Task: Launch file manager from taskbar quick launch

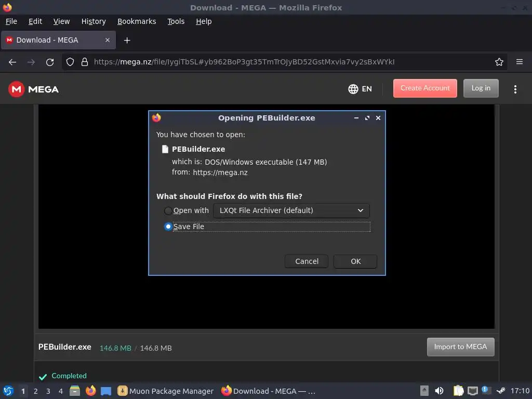Action: 75,391
